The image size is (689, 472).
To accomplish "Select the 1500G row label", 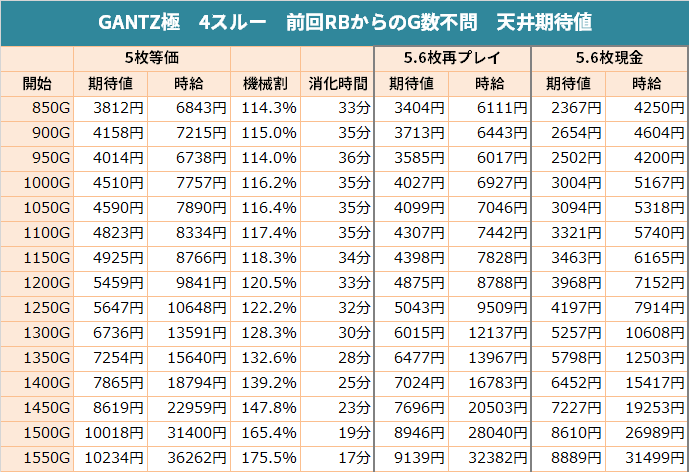I will pos(37,434).
